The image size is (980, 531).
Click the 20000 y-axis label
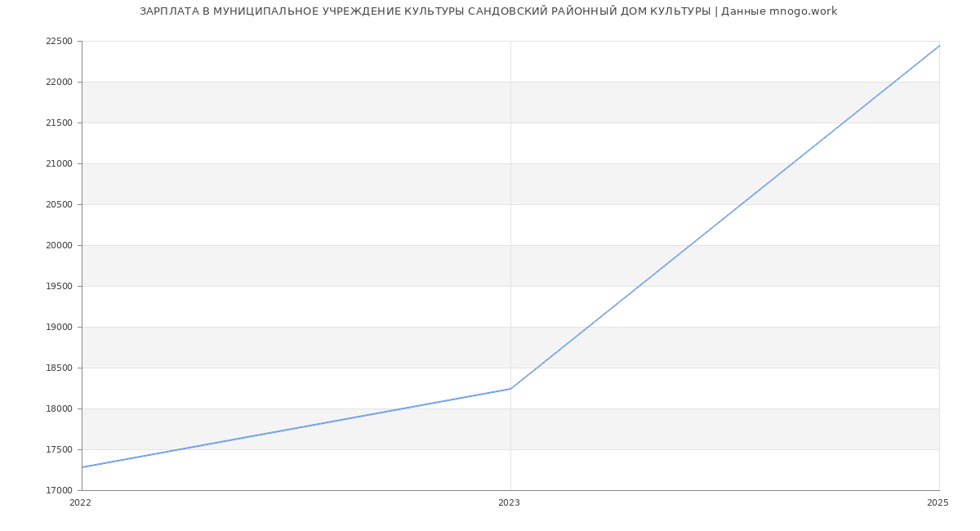point(60,246)
